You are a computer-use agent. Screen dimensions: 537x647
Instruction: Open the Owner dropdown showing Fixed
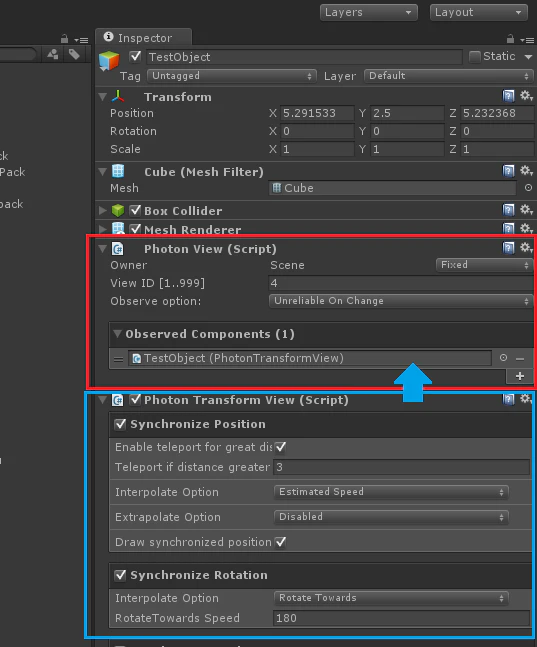coord(485,265)
